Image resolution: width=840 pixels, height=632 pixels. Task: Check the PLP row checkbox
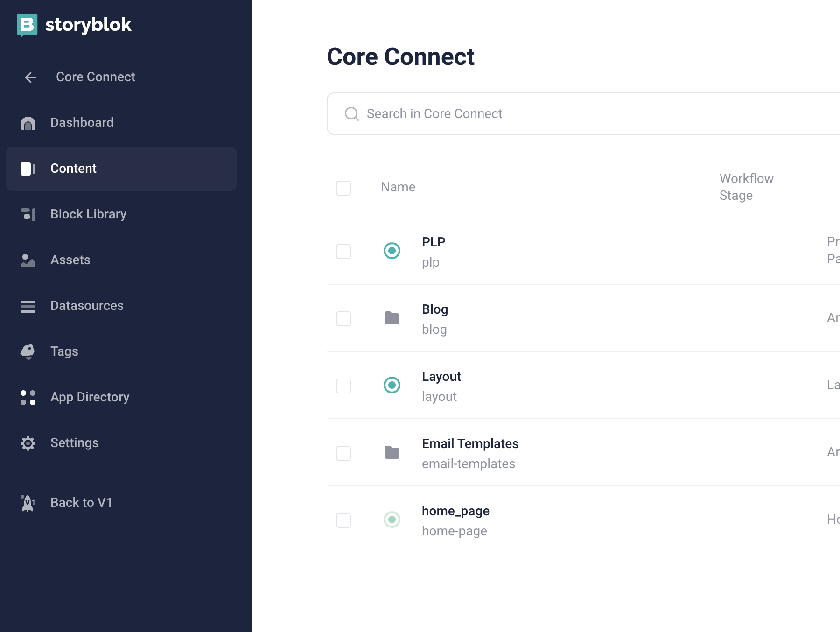343,252
